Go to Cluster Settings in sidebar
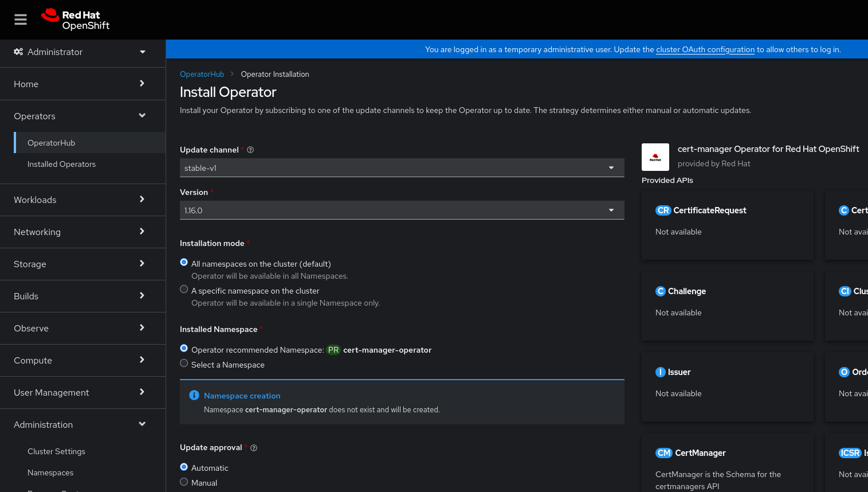868x492 pixels. [x=56, y=451]
